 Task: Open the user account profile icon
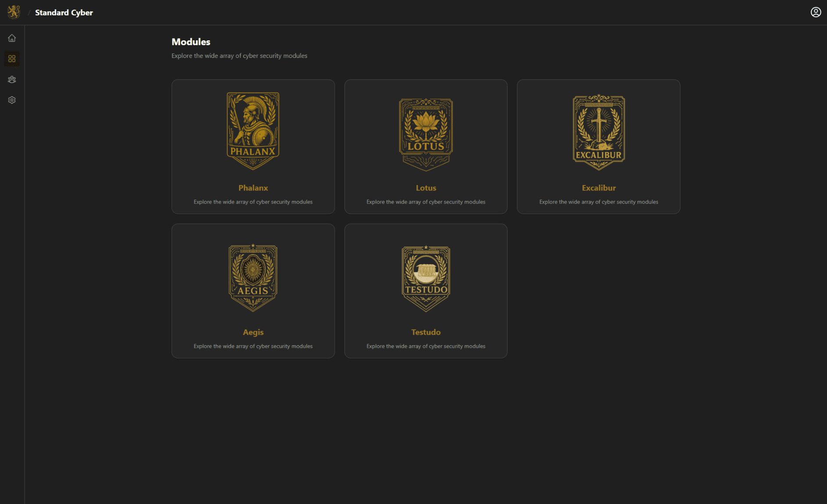coord(816,12)
